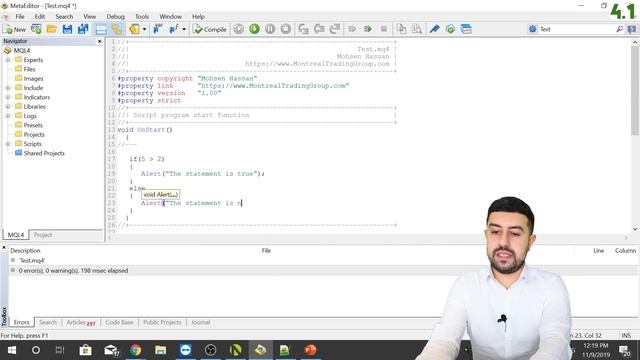Open the Search menu

click(x=64, y=16)
